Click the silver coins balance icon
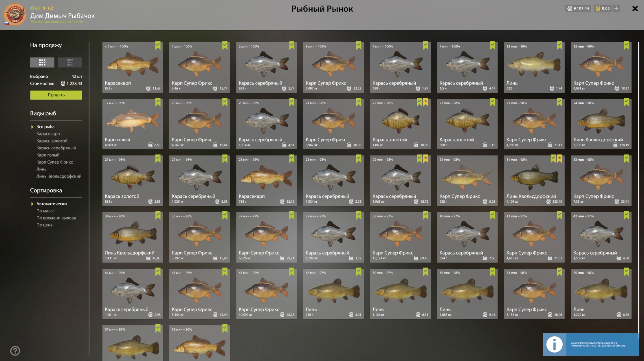The height and width of the screenshot is (361, 644). 570,8
